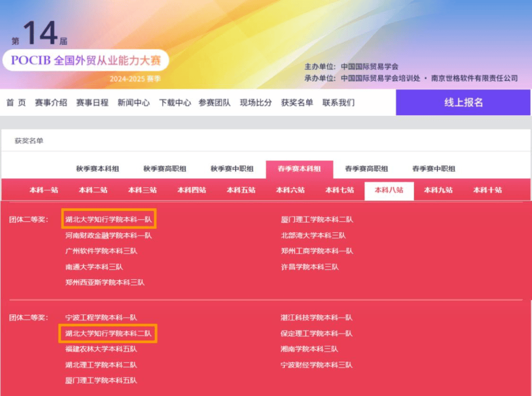
Task: Open the 参赛团队 teams page
Action: pos(214,103)
